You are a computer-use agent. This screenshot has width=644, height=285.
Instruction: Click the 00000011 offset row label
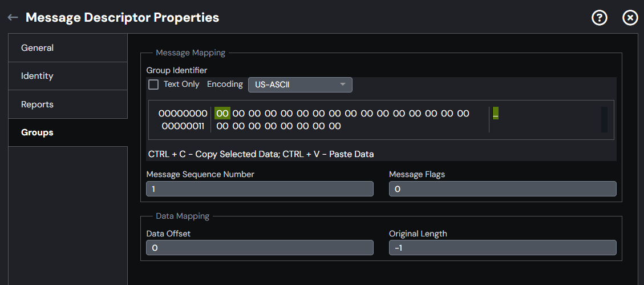click(183, 126)
